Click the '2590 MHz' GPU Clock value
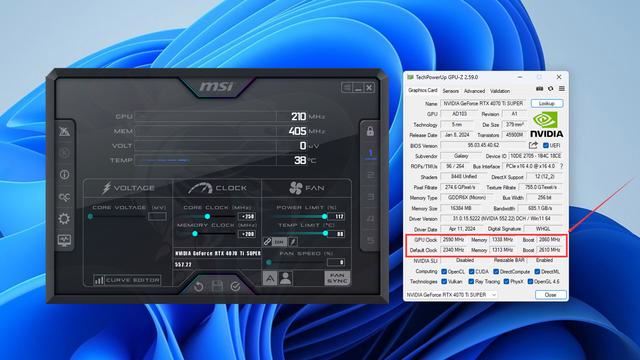 pos(453,240)
